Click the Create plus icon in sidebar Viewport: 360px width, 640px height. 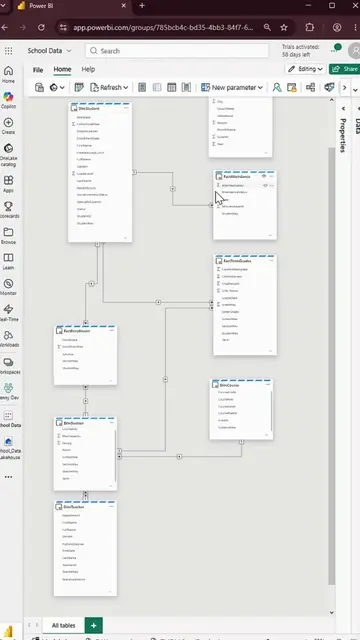[8, 126]
